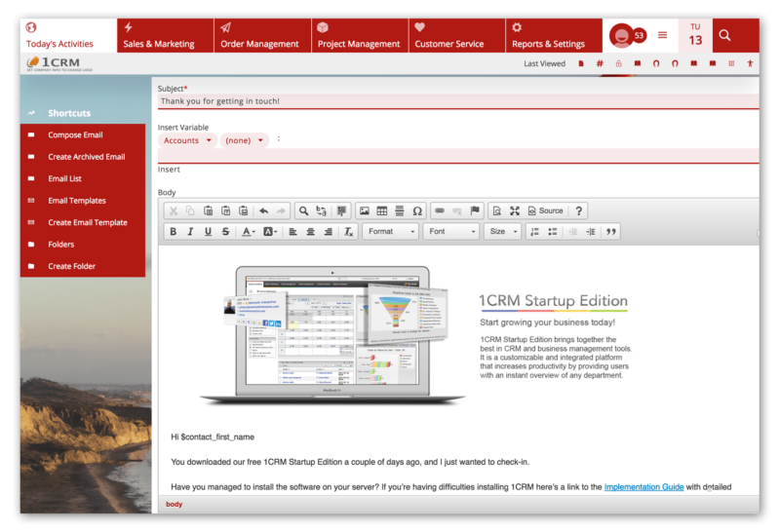Click the Block Quote icon

click(611, 232)
